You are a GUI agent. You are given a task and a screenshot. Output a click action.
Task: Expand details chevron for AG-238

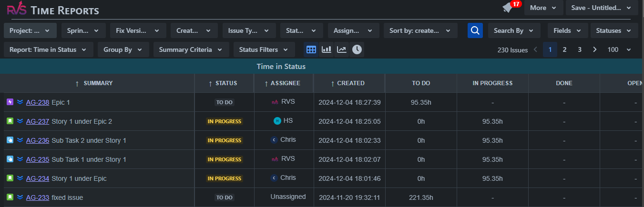20,102
